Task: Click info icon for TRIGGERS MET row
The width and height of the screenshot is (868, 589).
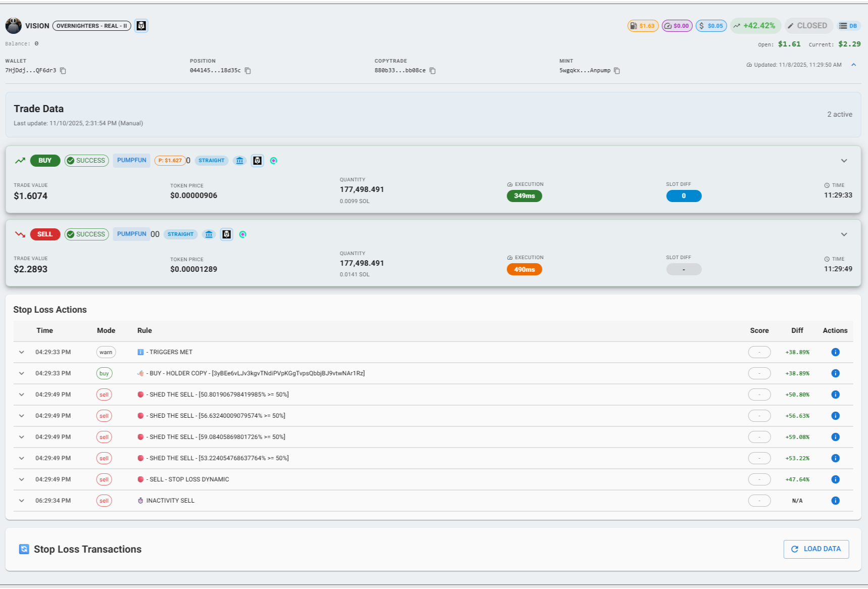Action: (835, 352)
